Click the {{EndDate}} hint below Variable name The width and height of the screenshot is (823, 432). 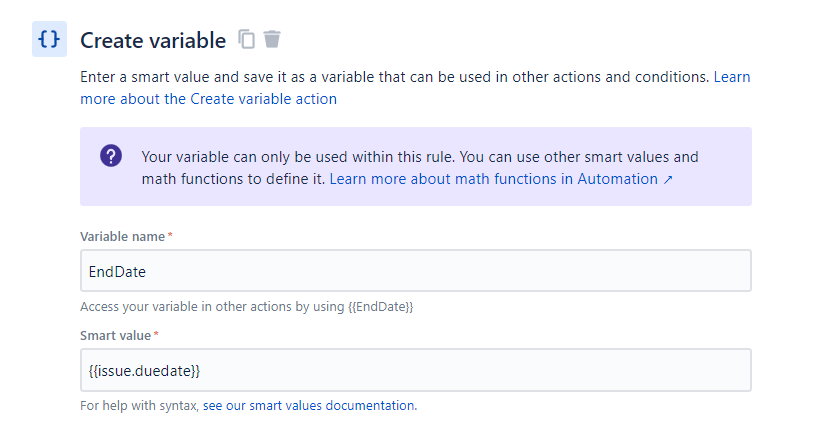point(381,307)
